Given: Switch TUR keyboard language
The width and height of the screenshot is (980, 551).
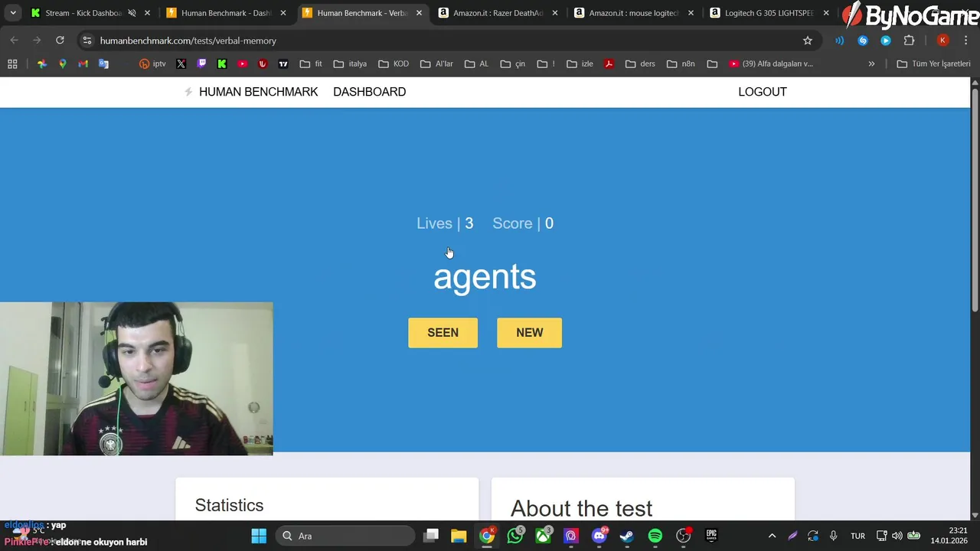Looking at the screenshot, I should point(857,536).
